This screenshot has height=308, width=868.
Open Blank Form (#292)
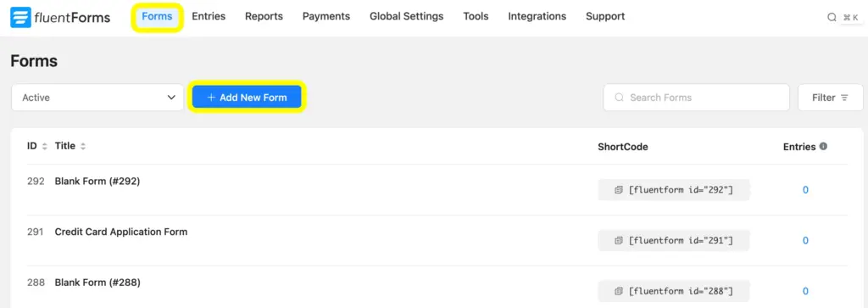coord(97,181)
